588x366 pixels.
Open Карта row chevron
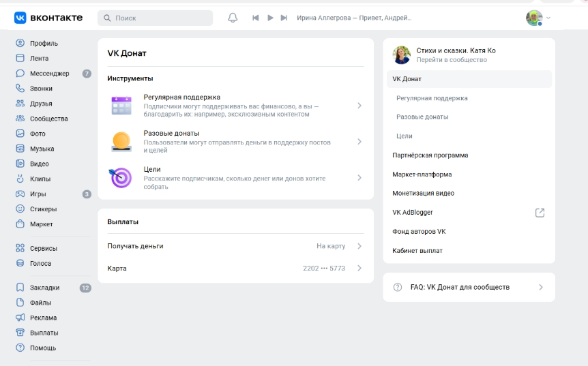tap(359, 269)
